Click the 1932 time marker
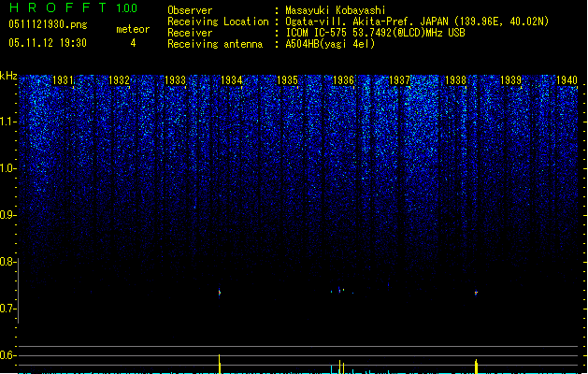This screenshot has width=588, height=374. coord(119,80)
